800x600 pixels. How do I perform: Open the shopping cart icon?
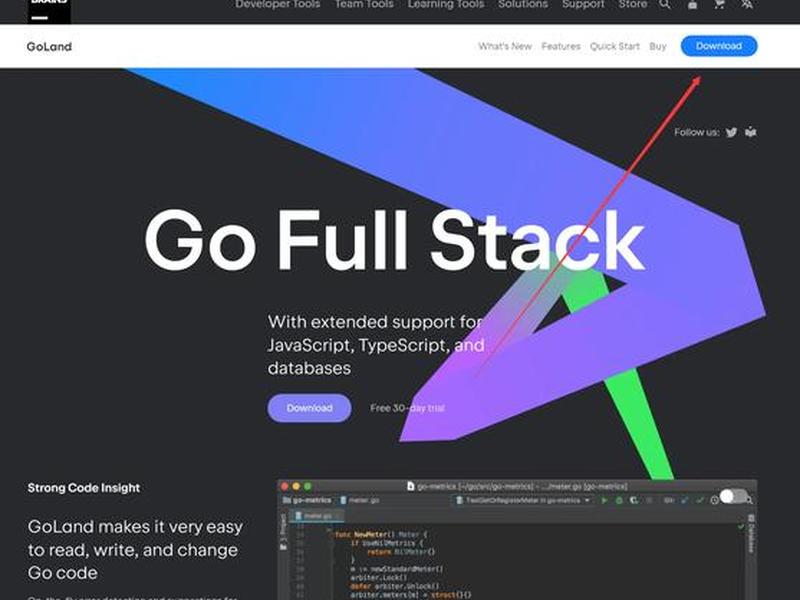pyautogui.click(x=719, y=5)
